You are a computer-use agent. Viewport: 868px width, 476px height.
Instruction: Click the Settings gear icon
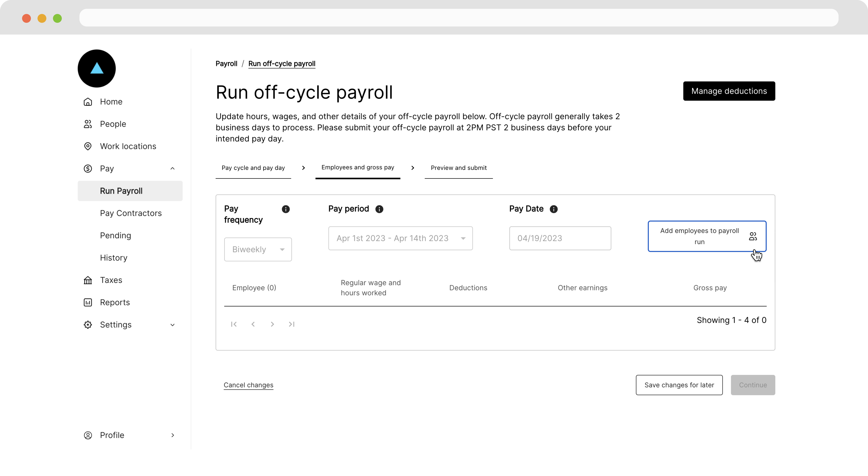[88, 324]
